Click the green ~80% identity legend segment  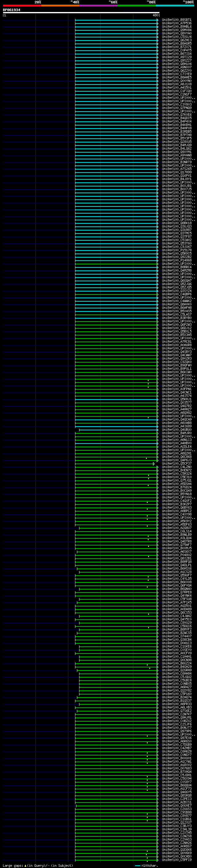point(137,6)
